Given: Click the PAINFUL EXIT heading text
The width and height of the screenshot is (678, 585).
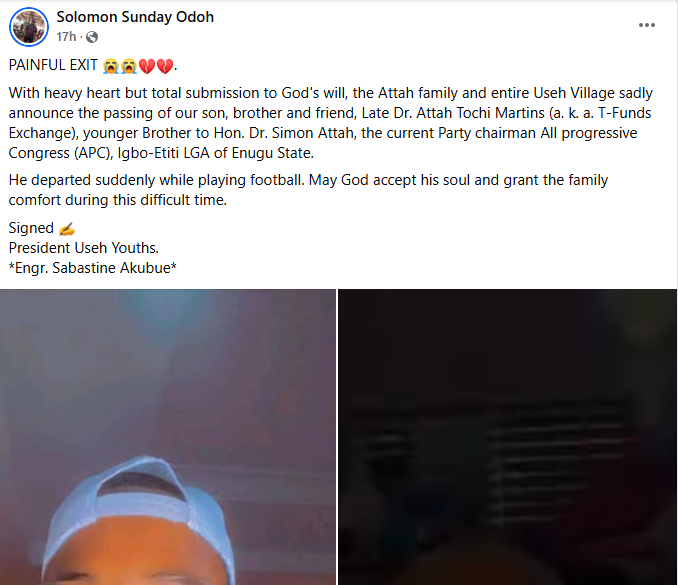Looking at the screenshot, I should 53,65.
